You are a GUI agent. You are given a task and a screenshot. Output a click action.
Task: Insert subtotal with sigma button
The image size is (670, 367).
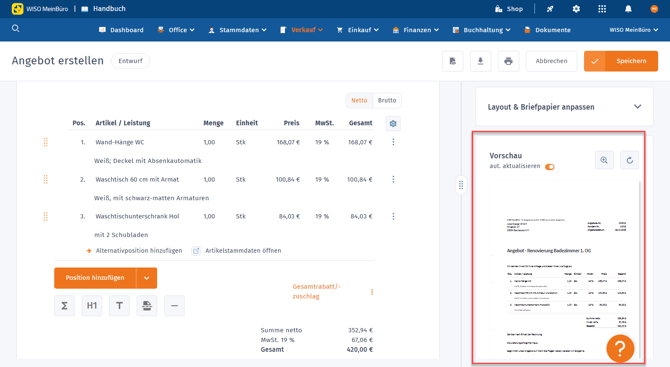point(65,305)
